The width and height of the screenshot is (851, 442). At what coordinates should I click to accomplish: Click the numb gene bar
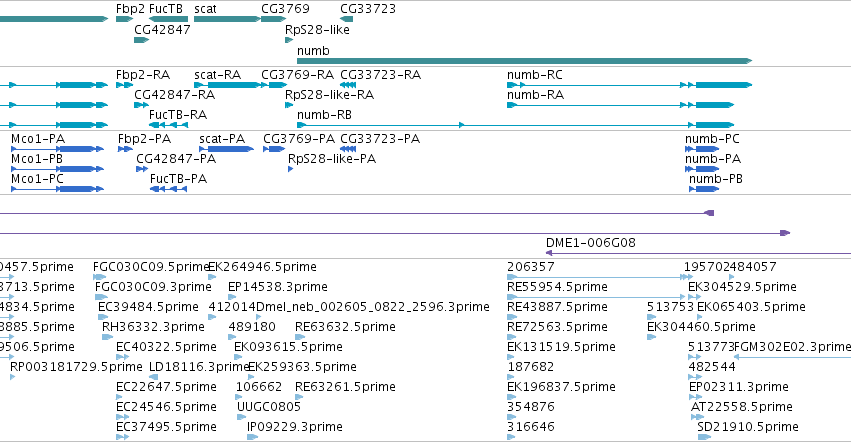coord(524,61)
